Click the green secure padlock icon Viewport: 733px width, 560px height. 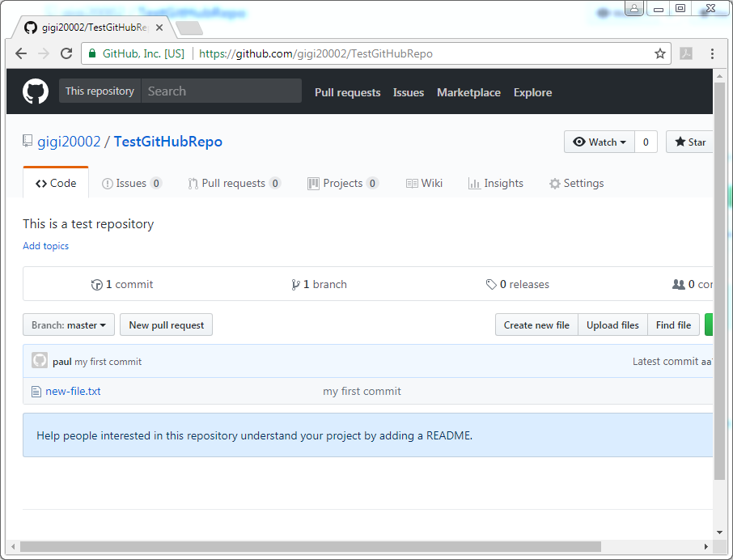[x=92, y=53]
